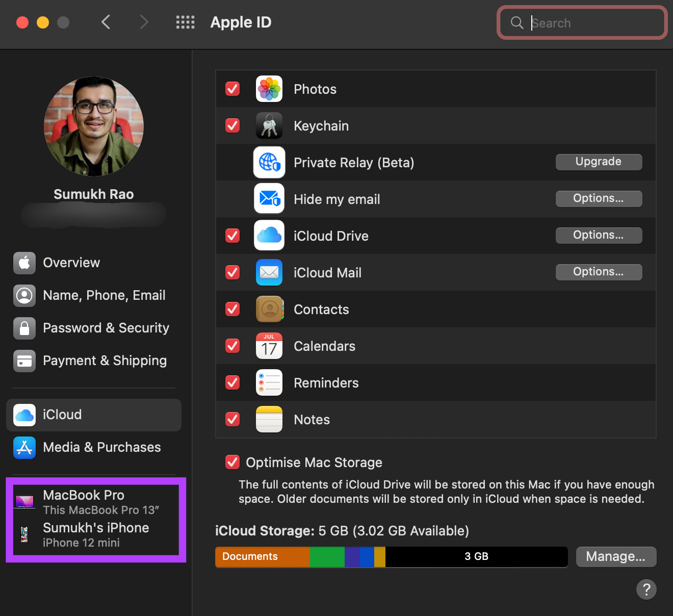Click the Notes notepad icon

[269, 419]
